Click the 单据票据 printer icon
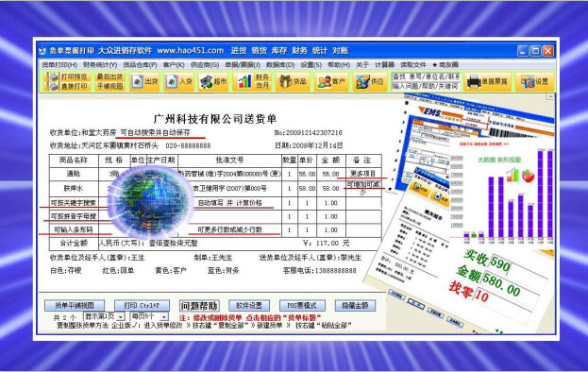The width and height of the screenshot is (588, 372). click(x=487, y=81)
